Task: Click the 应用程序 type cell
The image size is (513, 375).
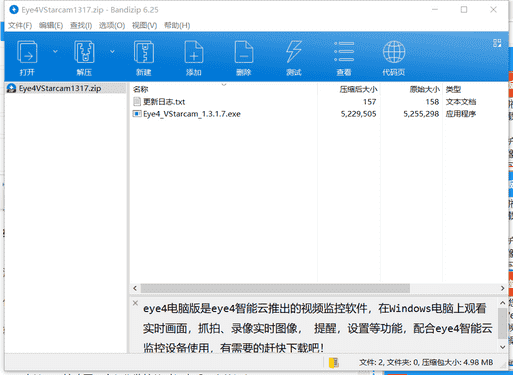Action: pyautogui.click(x=461, y=114)
